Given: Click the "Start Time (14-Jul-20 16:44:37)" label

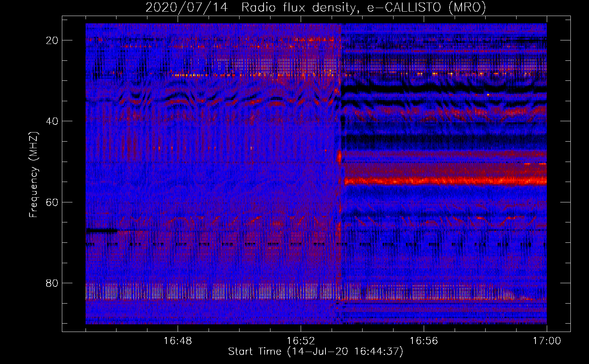Looking at the screenshot, I should click(316, 352).
